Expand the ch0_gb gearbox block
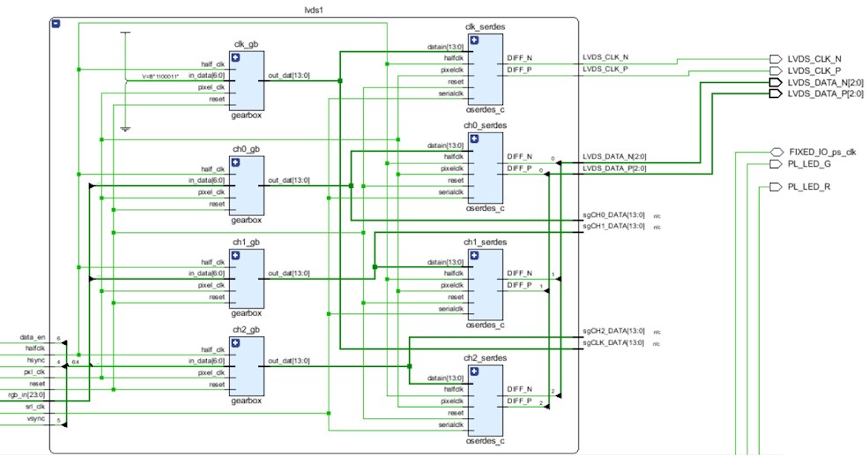The height and width of the screenshot is (456, 868). (236, 162)
